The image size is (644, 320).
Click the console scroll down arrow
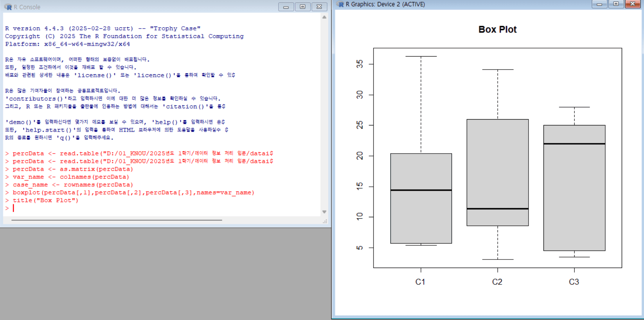click(x=324, y=212)
